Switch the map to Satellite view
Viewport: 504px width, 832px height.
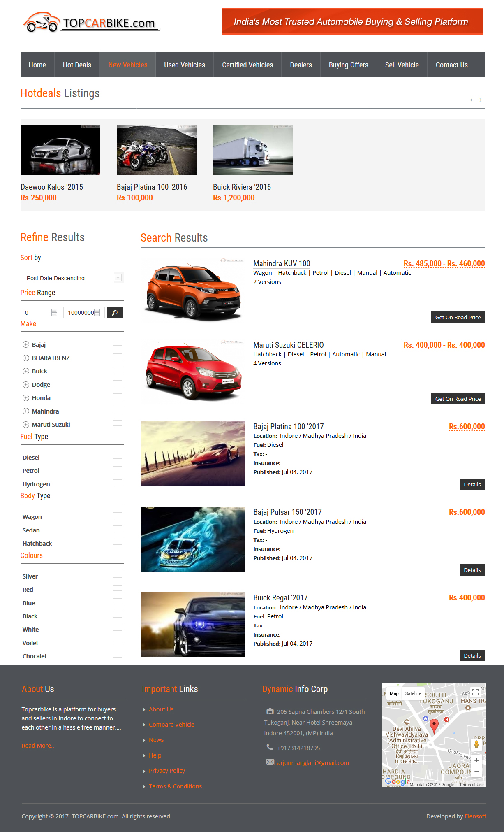413,693
